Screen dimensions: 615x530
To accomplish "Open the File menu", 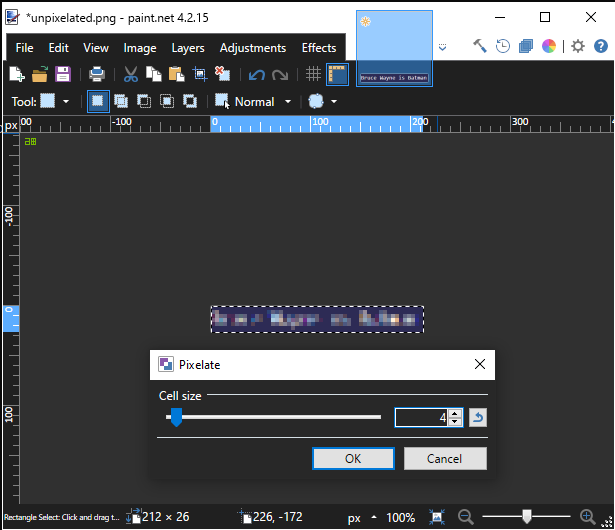I will point(24,48).
